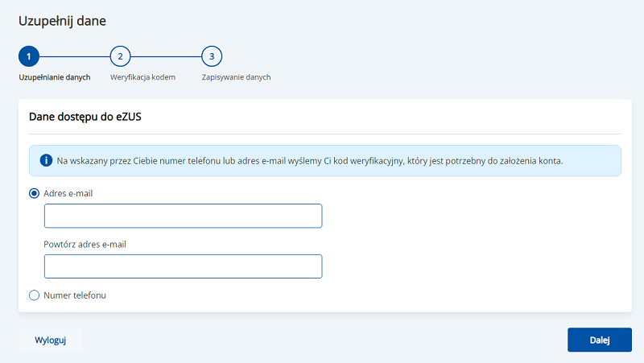Select the Adres e-mail radio button
Screen dimensions: 644x363
pyautogui.click(x=34, y=193)
